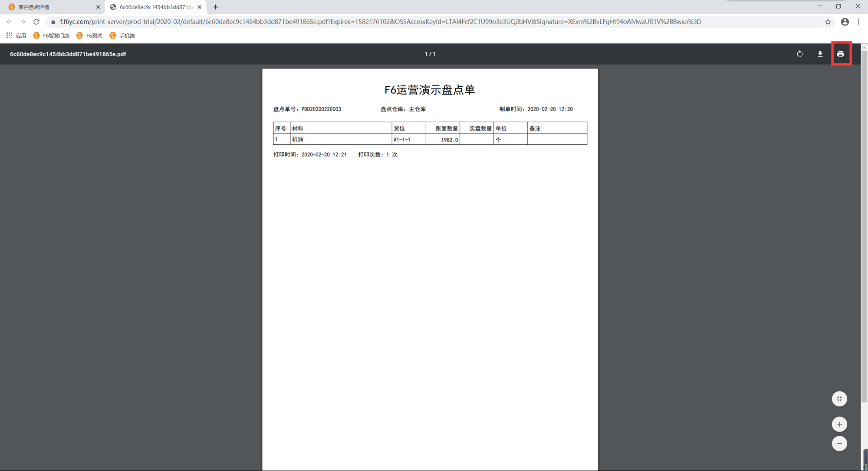
Task: Zoom out the PDF with minus button
Action: (839, 443)
